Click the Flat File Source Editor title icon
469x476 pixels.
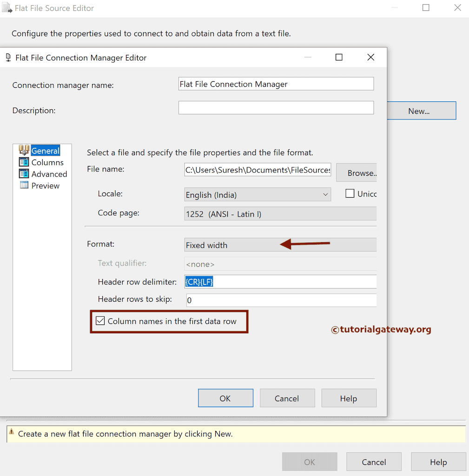pos(7,7)
